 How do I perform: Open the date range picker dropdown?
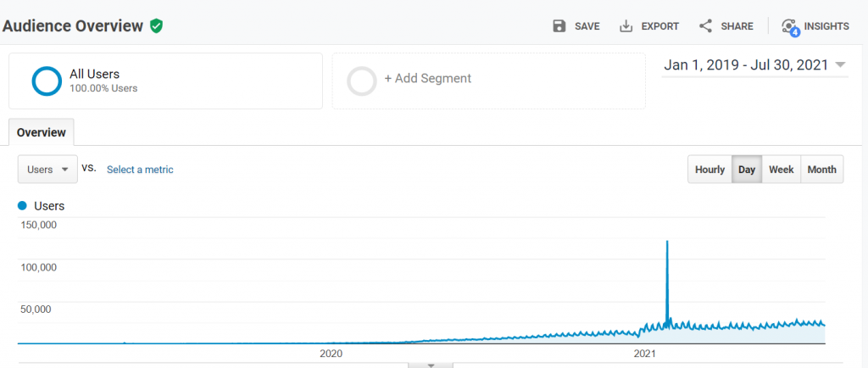click(755, 65)
